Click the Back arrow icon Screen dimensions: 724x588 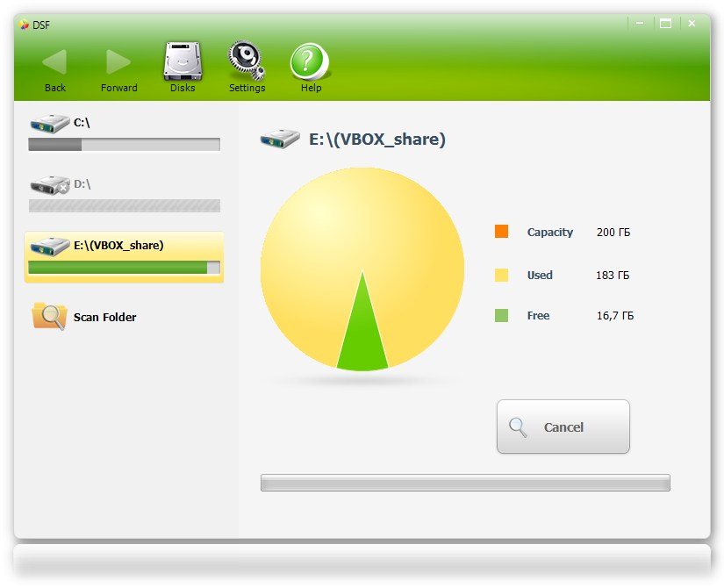pos(54,62)
